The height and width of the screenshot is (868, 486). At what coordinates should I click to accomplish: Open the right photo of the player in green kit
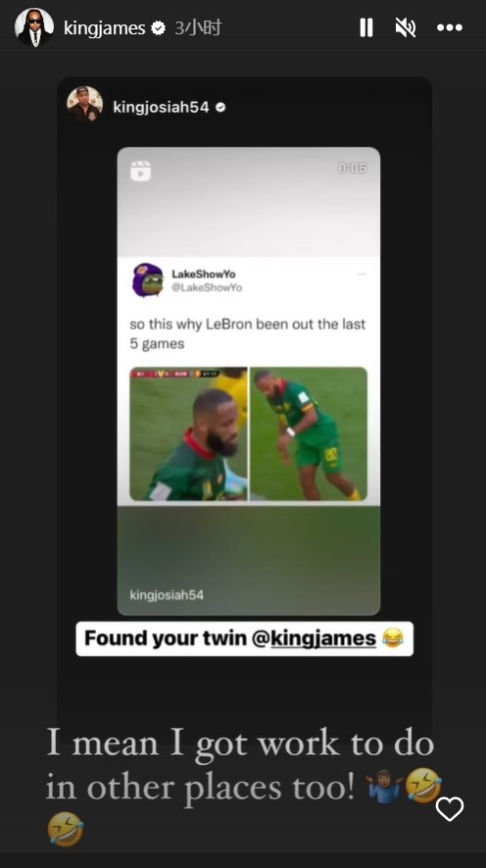(x=309, y=434)
